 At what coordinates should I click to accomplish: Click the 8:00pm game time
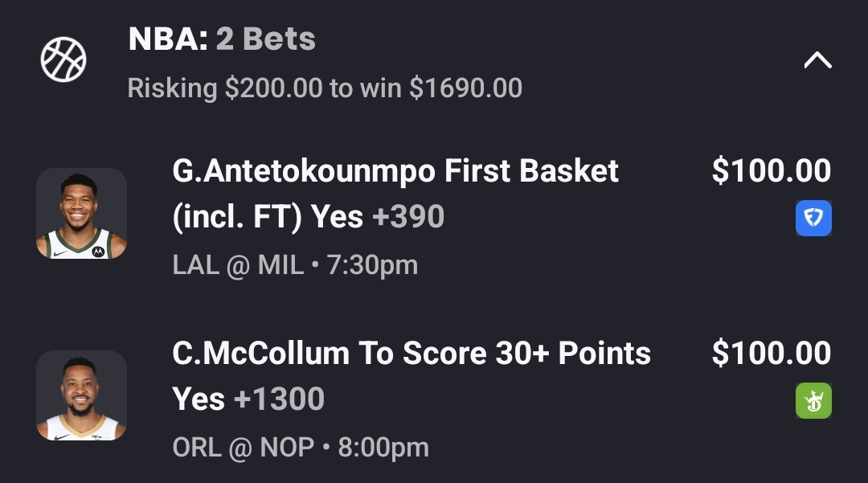(x=383, y=448)
